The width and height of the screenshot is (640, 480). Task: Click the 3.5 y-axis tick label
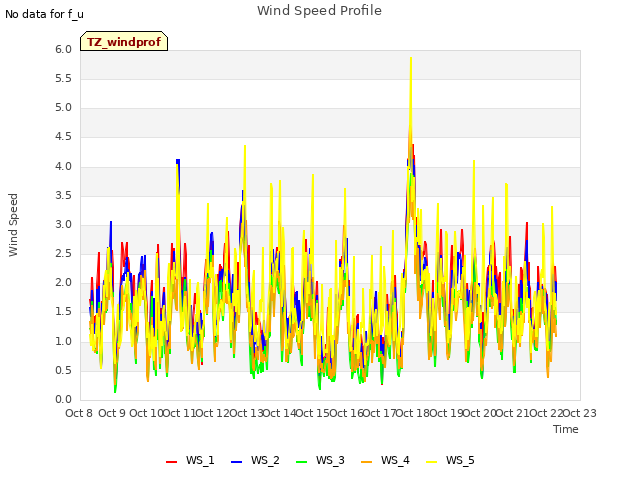click(x=64, y=196)
